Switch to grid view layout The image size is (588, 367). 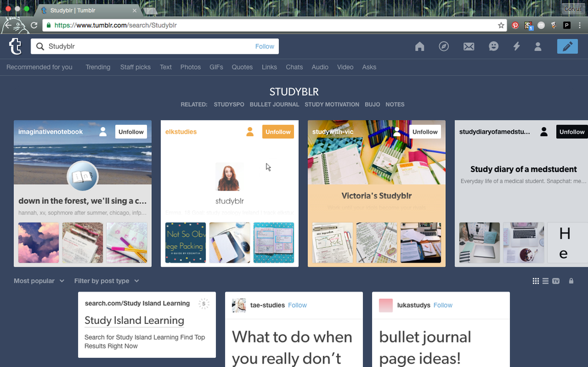pos(536,281)
